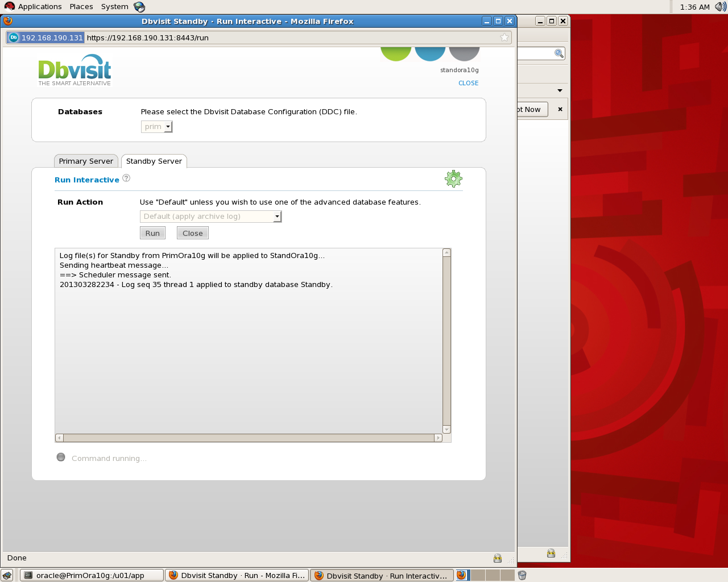728x582 pixels.
Task: Click the volume speaker icon in top panel
Action: pyautogui.click(x=721, y=7)
